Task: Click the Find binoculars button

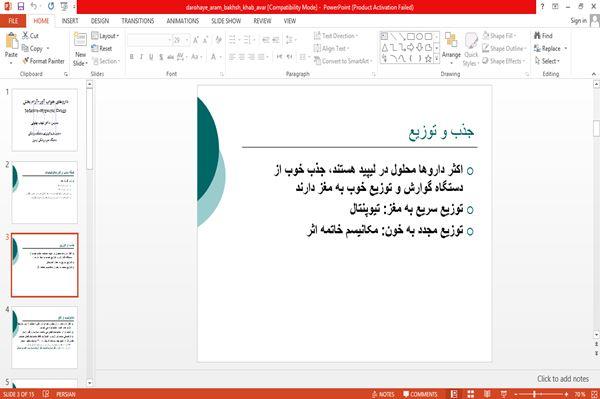Action: click(x=543, y=36)
